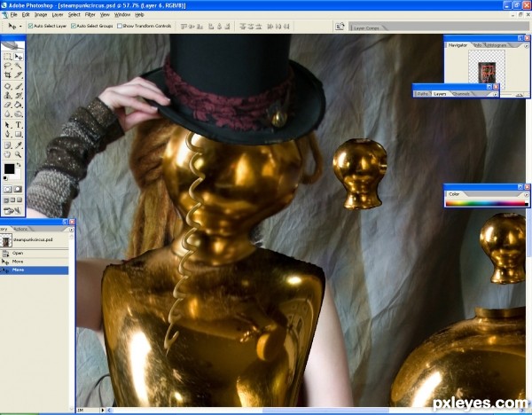Select the Lasso tool
Viewport: 532px width, 415px height.
[8, 66]
